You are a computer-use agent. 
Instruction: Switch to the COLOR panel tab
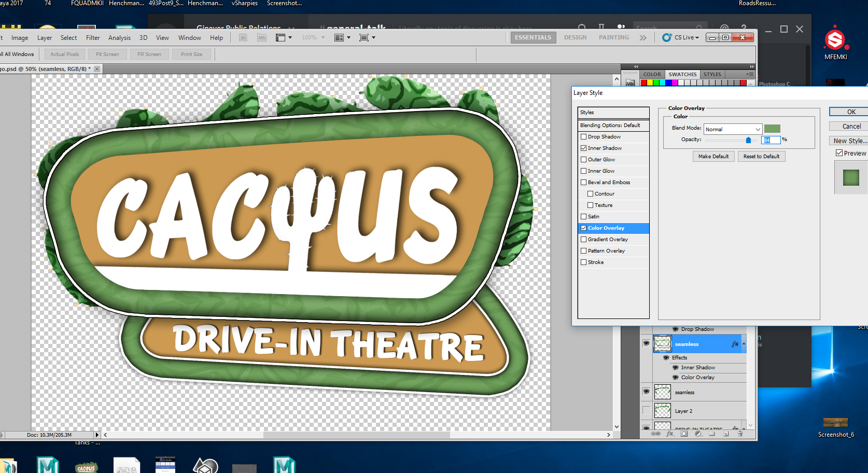652,74
